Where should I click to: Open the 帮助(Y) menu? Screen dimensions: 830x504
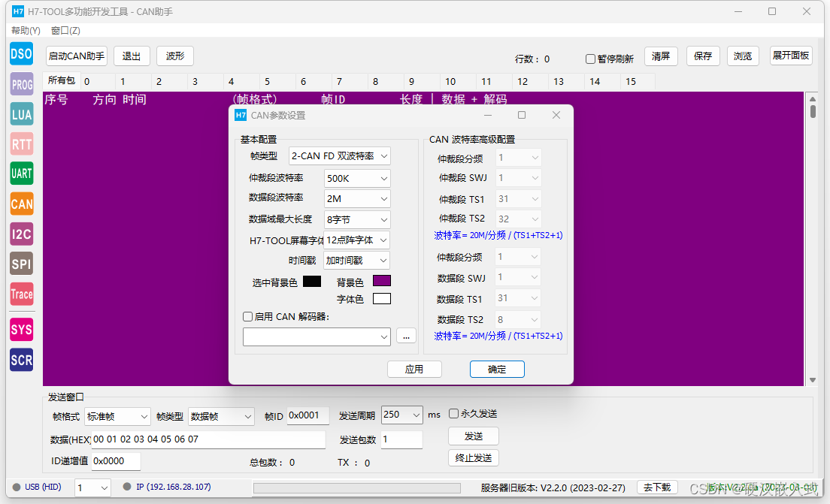click(x=26, y=31)
